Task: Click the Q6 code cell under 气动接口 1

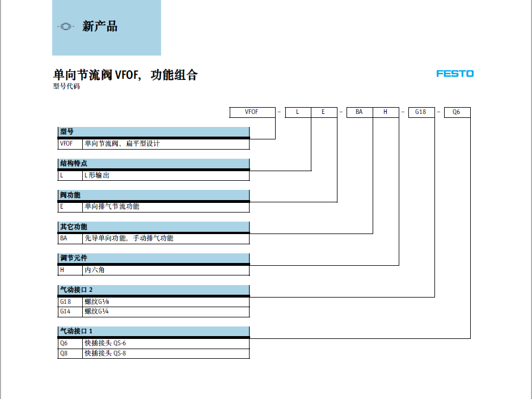Action: point(70,343)
